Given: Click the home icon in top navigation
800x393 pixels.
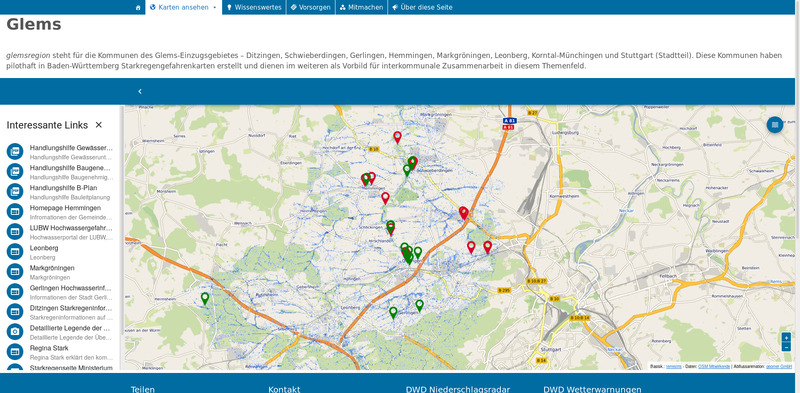Looking at the screenshot, I should (138, 7).
